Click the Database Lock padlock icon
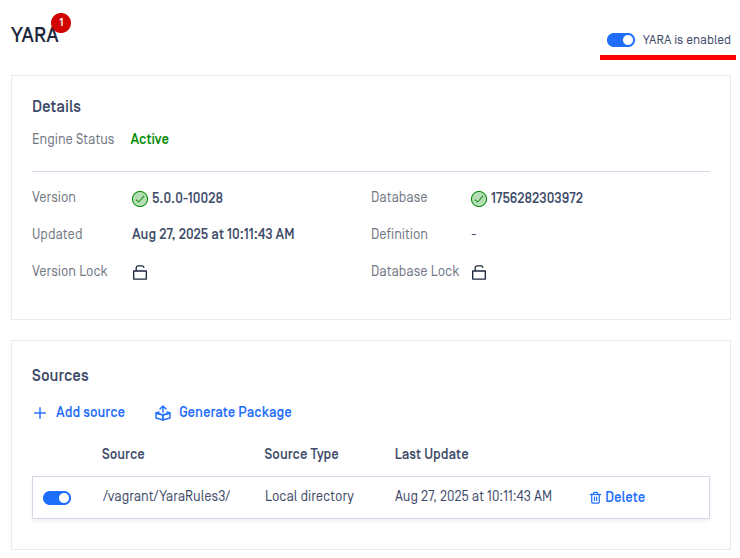Screen dimensions: 740x558 pyautogui.click(x=479, y=272)
